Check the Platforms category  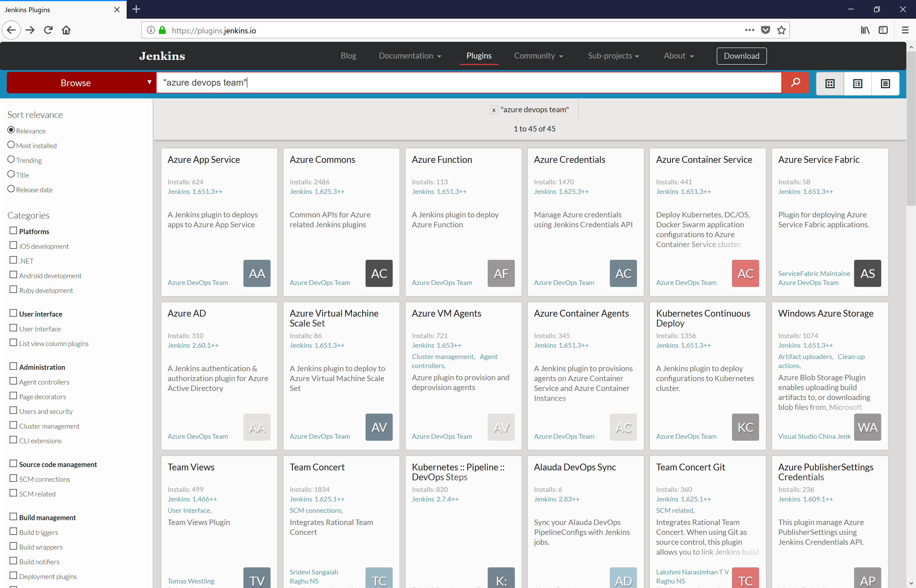point(13,231)
